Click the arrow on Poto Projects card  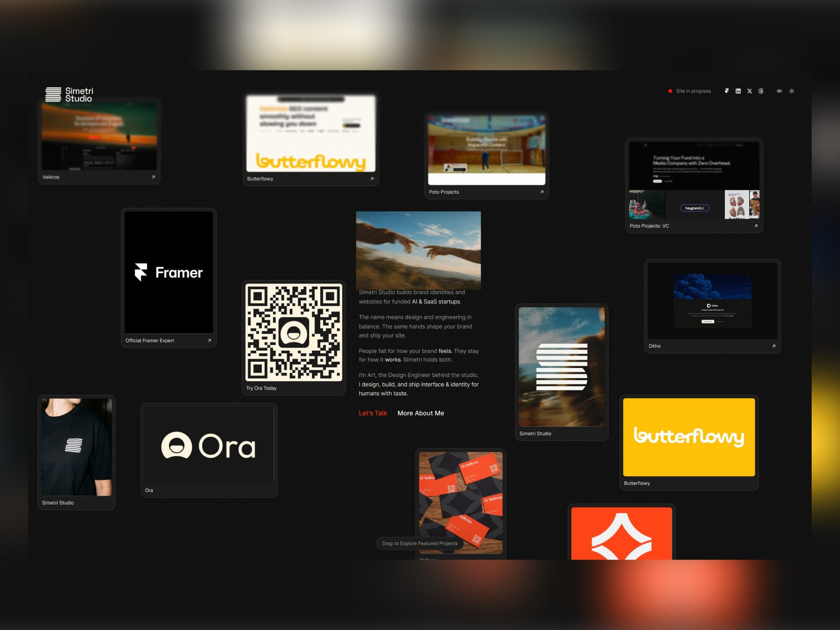(542, 192)
